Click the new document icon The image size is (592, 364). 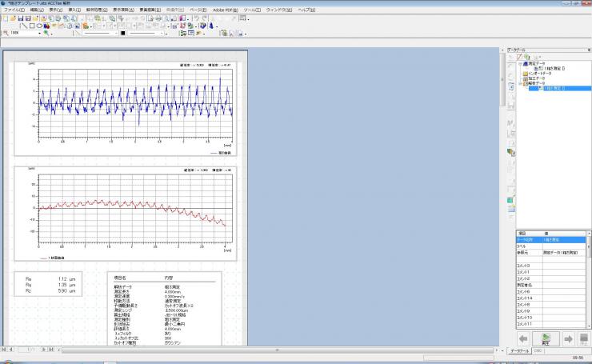pyautogui.click(x=6, y=18)
